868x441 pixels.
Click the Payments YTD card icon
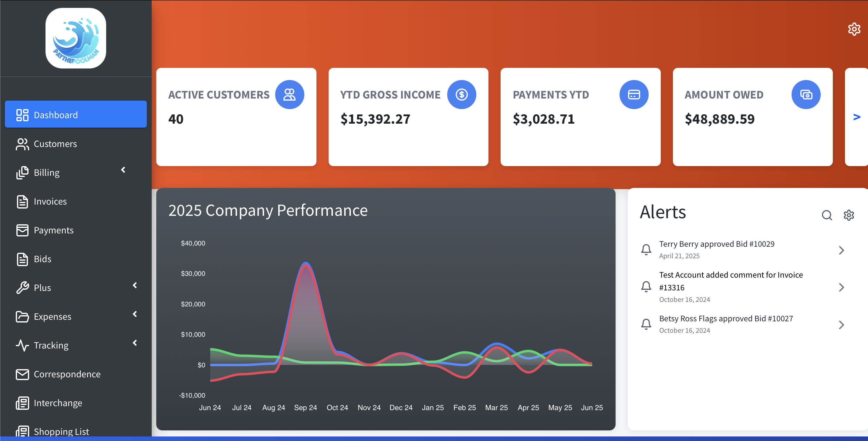pyautogui.click(x=633, y=95)
